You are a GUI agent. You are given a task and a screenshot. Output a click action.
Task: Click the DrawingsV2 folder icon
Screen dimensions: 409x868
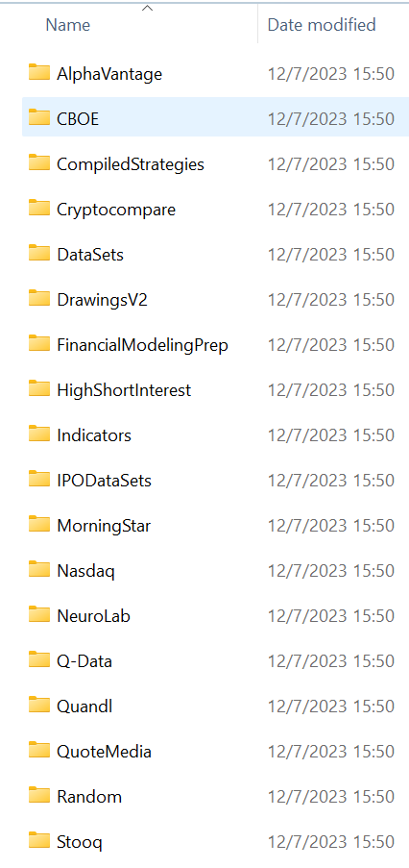tap(39, 298)
